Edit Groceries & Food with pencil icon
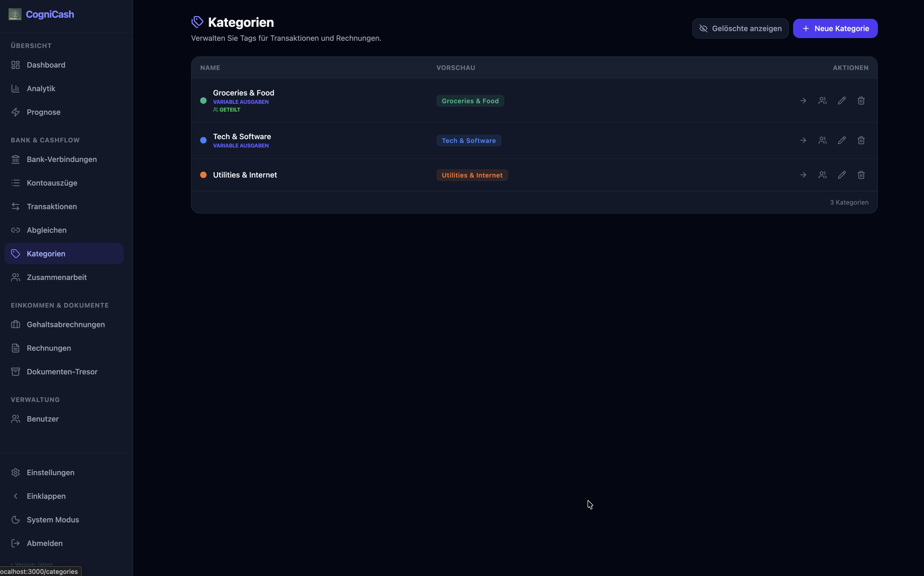The height and width of the screenshot is (576, 924). (842, 101)
